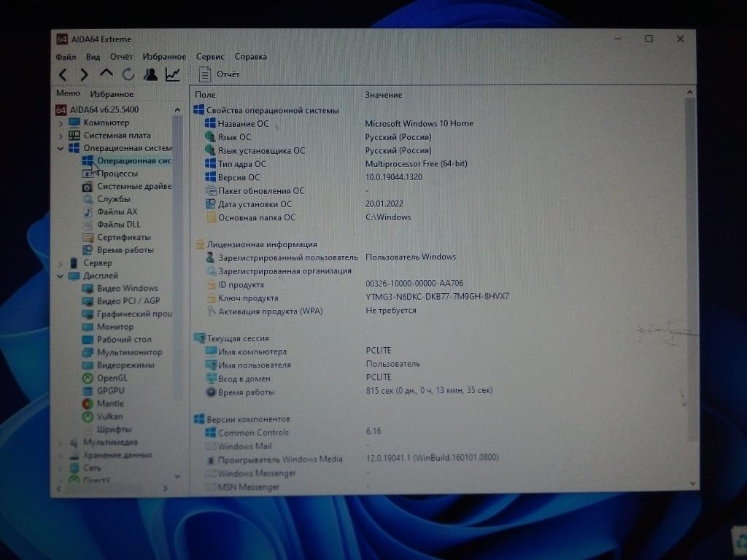
Task: Click the Mantle icon in the tree
Action: (x=88, y=404)
